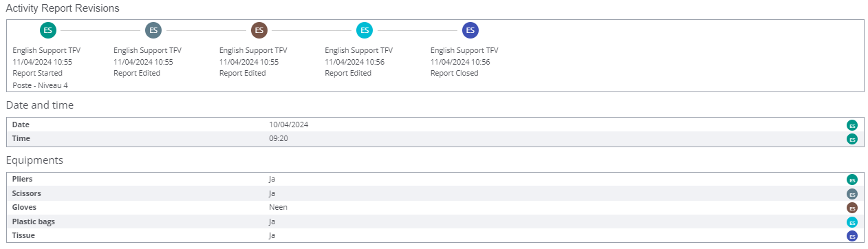Select the Plastic bags equipment row label

tap(33, 221)
